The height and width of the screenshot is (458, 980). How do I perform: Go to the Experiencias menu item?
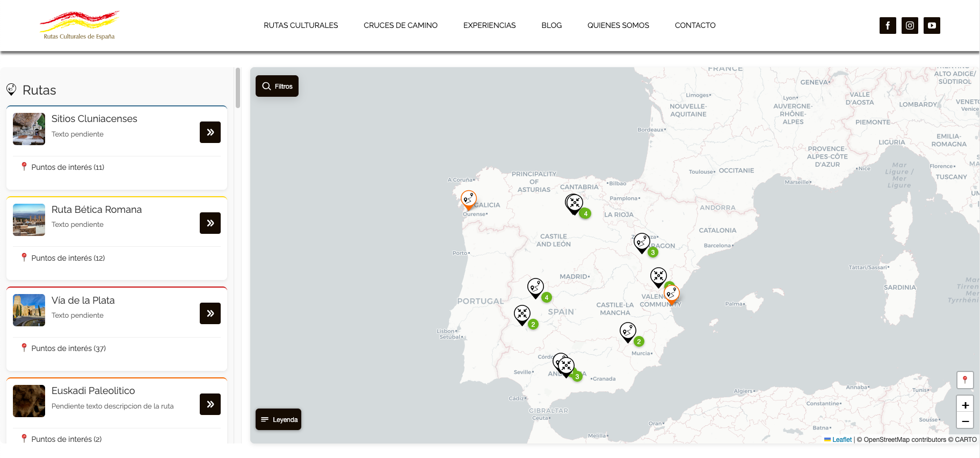489,25
